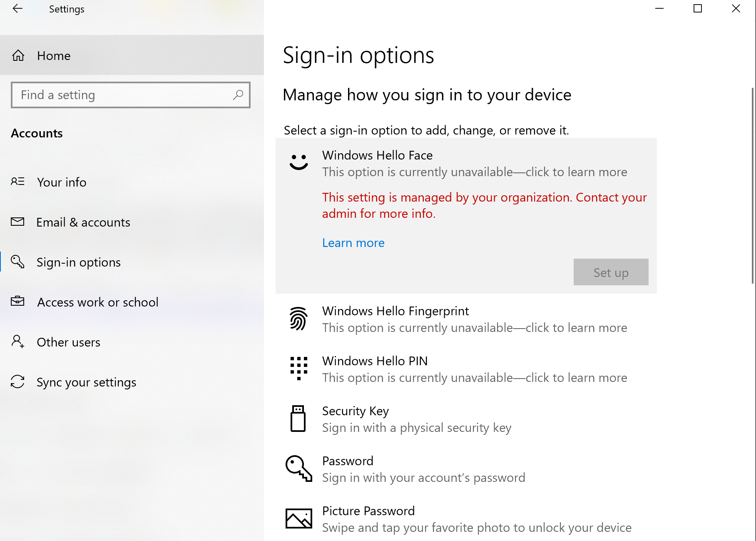Click the Find a setting search box
This screenshot has height=541, width=756.
click(125, 95)
